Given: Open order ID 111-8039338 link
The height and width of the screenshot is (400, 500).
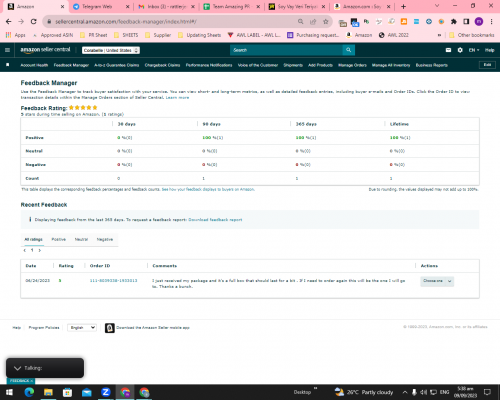Looking at the screenshot, I should pyautogui.click(x=113, y=281).
